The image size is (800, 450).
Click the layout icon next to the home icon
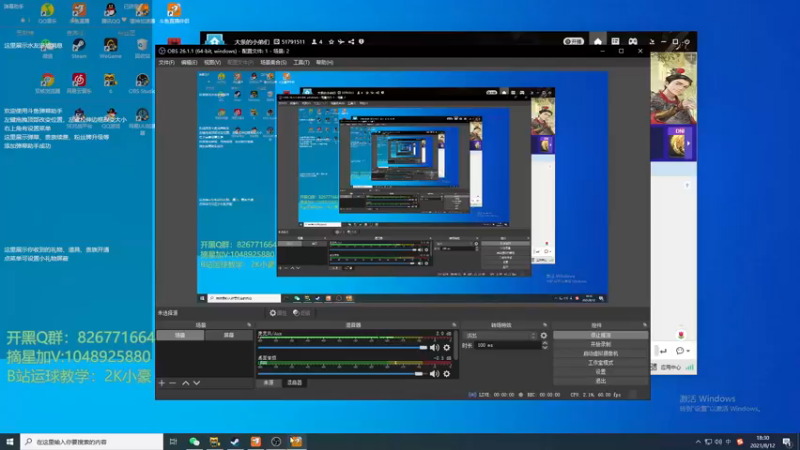615,41
